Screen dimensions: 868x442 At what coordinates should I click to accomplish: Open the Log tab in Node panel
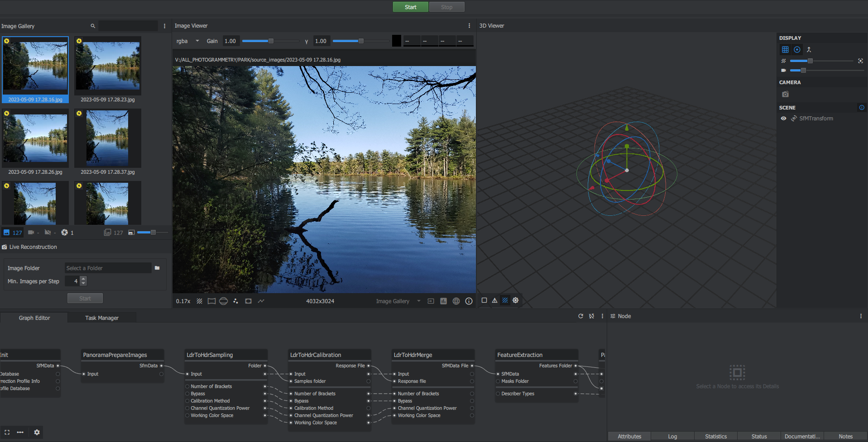(672, 437)
